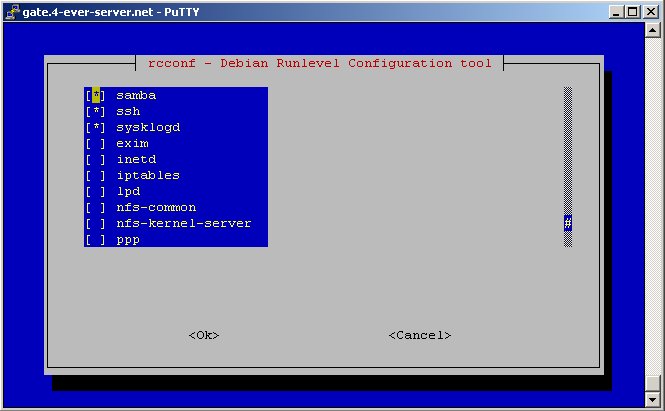Select the exim label text
Image resolution: width=665 pixels, height=411 pixels.
132,144
